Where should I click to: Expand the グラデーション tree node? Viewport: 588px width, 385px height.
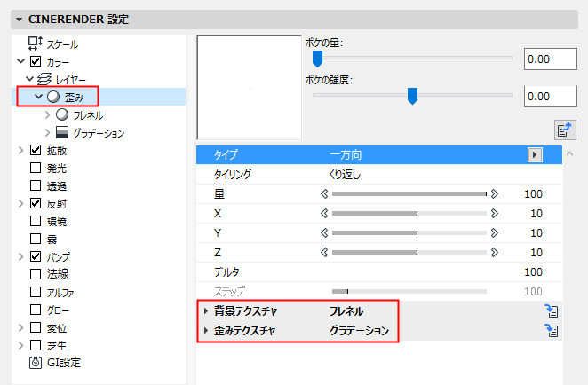(x=48, y=132)
